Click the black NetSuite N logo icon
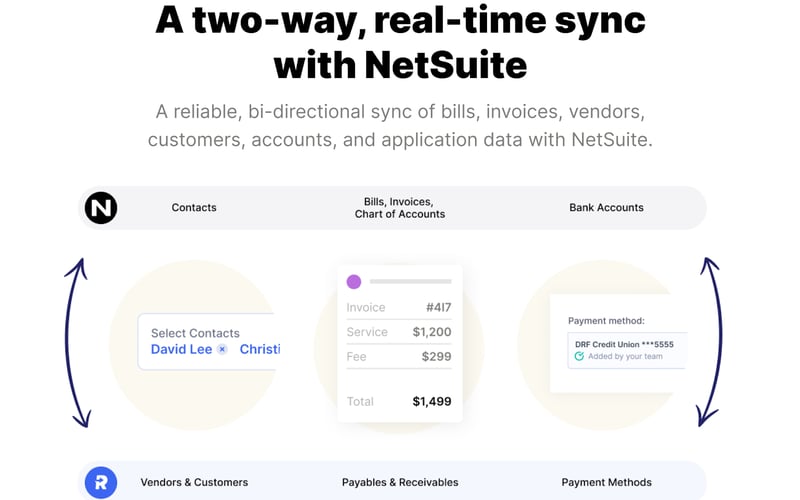Screen dimensions: 800x500 [x=100, y=208]
